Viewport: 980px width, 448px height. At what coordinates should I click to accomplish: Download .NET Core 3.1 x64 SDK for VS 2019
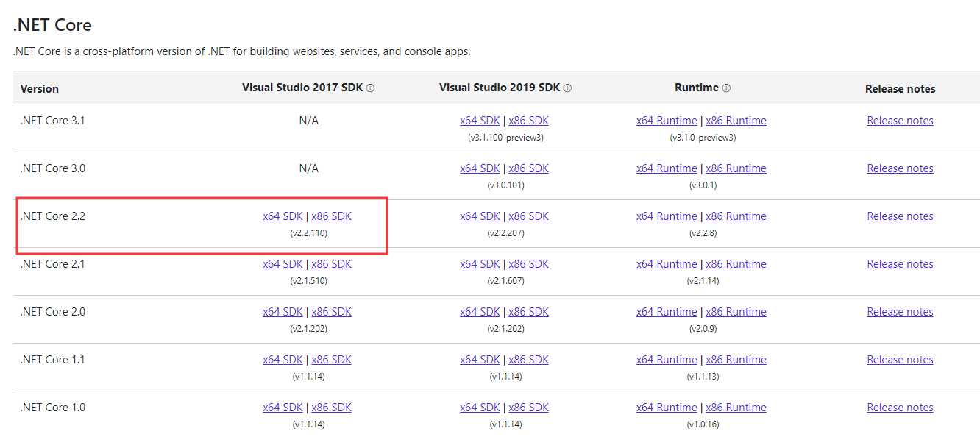pos(480,121)
